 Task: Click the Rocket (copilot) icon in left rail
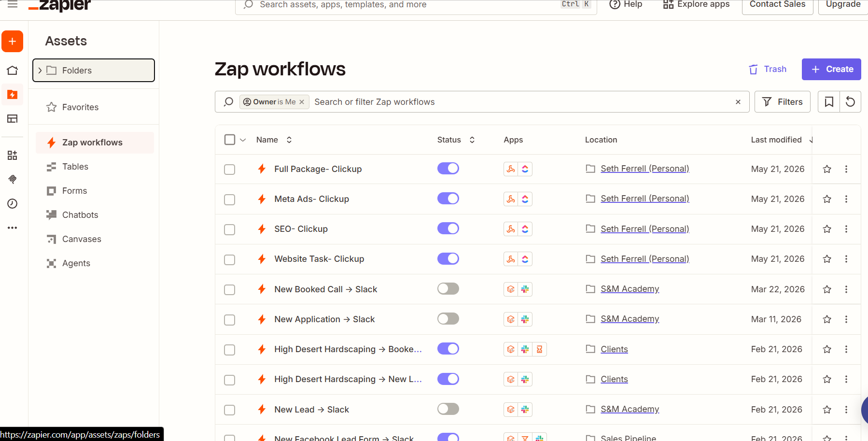click(x=13, y=180)
